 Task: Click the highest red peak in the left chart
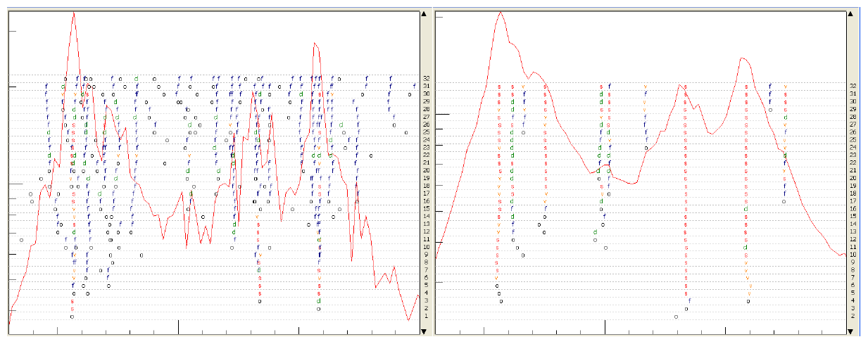[73, 13]
